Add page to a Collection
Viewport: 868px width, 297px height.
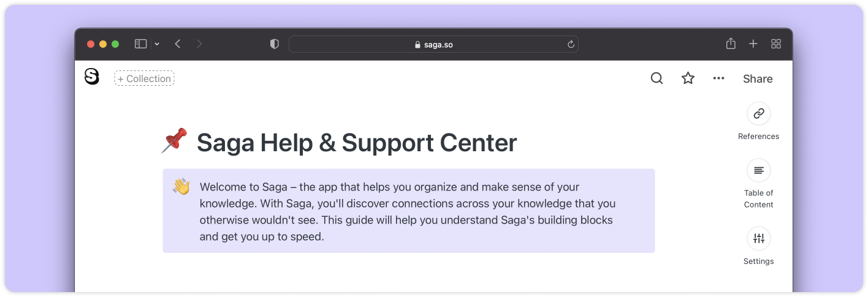click(x=144, y=78)
